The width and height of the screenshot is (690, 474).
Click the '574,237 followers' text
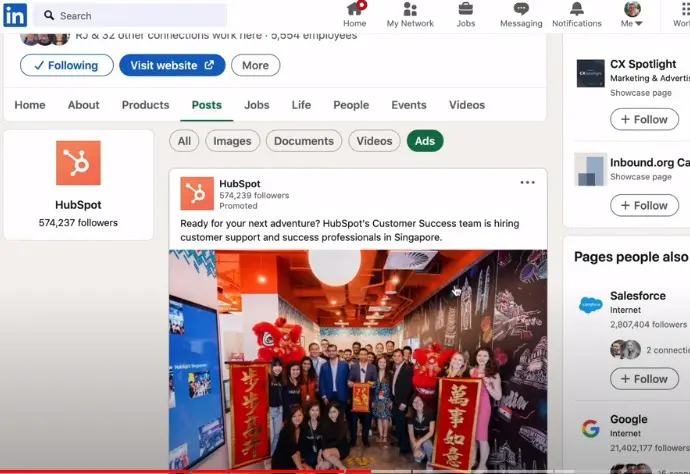(x=78, y=223)
